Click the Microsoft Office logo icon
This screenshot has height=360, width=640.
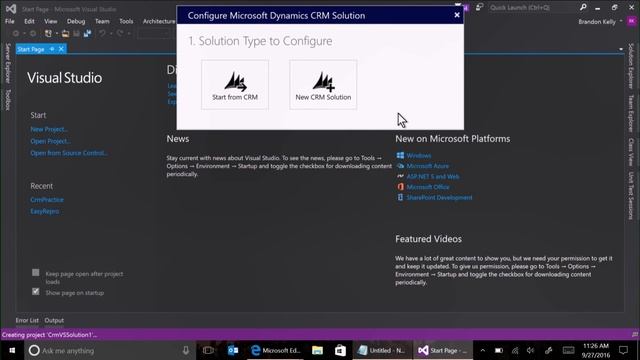[x=400, y=187]
